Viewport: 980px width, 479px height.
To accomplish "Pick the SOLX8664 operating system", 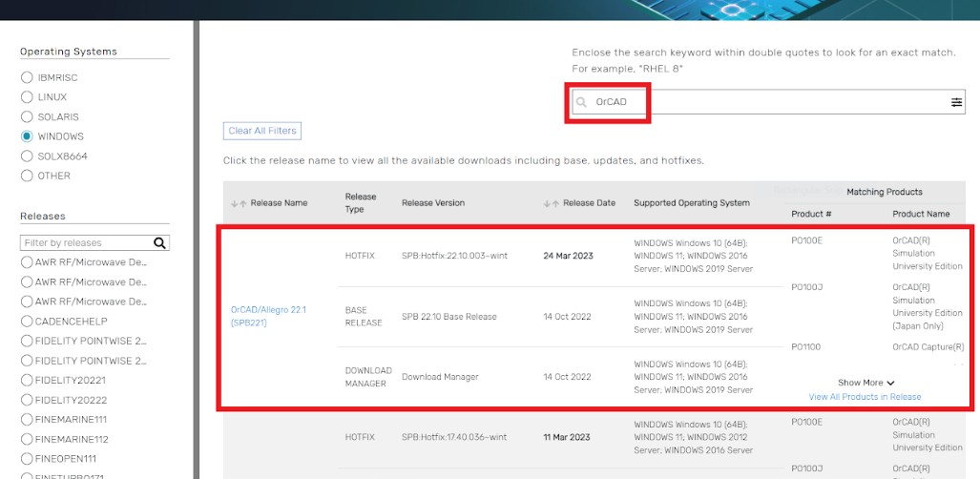I will pos(27,156).
